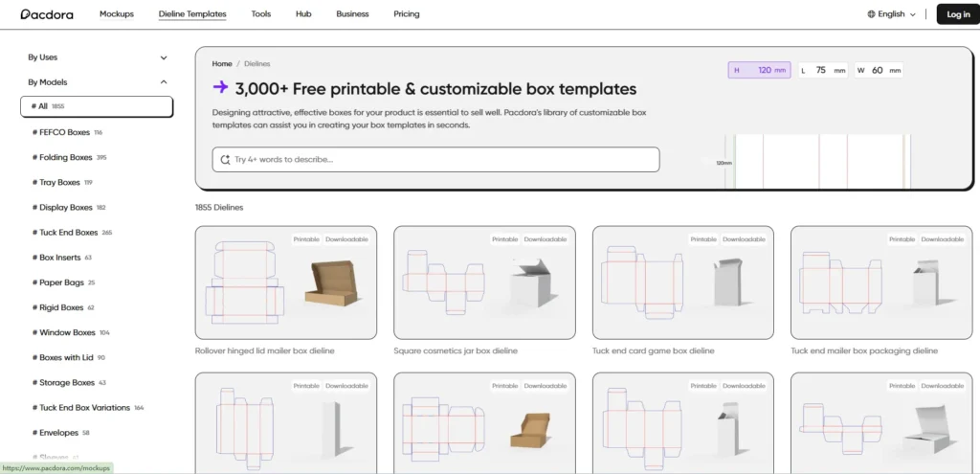
Task: Select the Tuck End Box Variations category
Action: [x=87, y=408]
